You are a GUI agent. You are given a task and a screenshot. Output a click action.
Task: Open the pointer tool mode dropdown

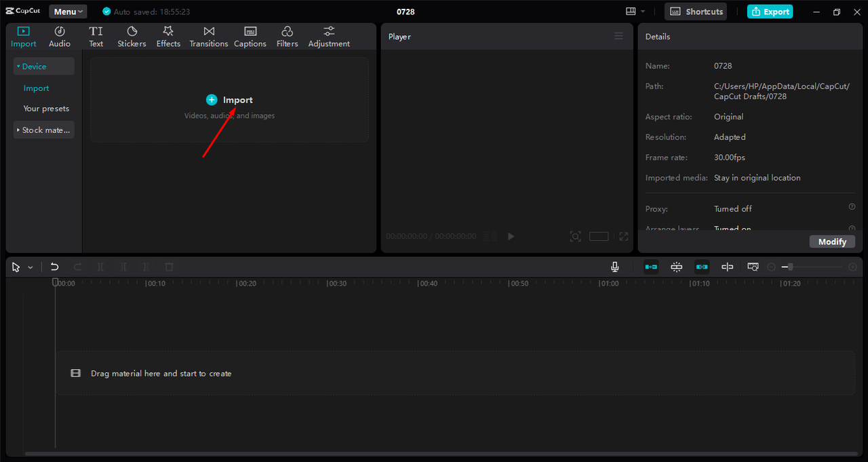click(x=31, y=267)
